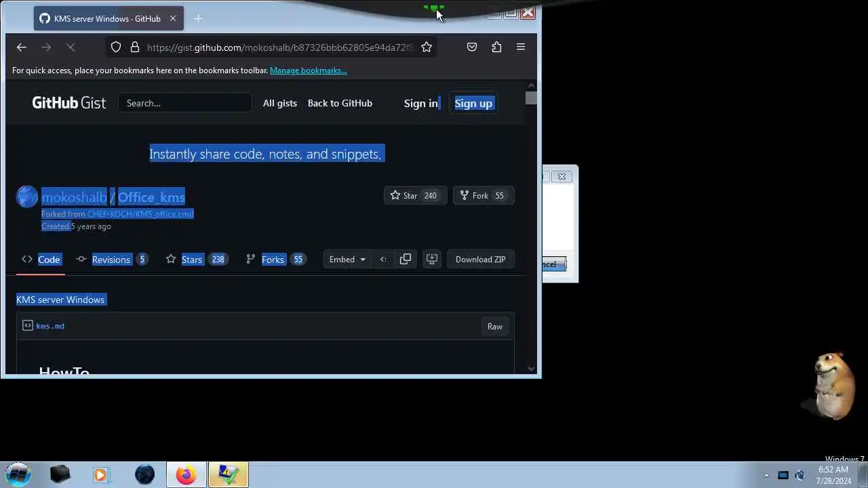Open the mokoshalb profile link
868x488 pixels.
(74, 197)
